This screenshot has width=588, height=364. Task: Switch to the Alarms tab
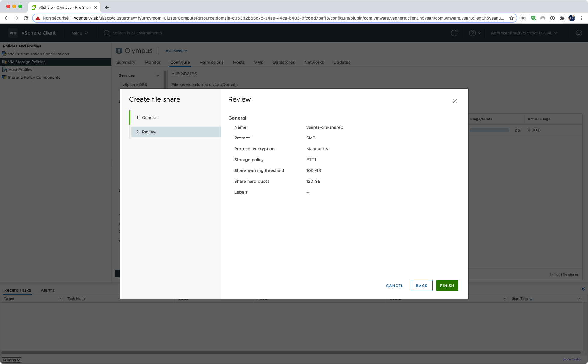pyautogui.click(x=48, y=290)
